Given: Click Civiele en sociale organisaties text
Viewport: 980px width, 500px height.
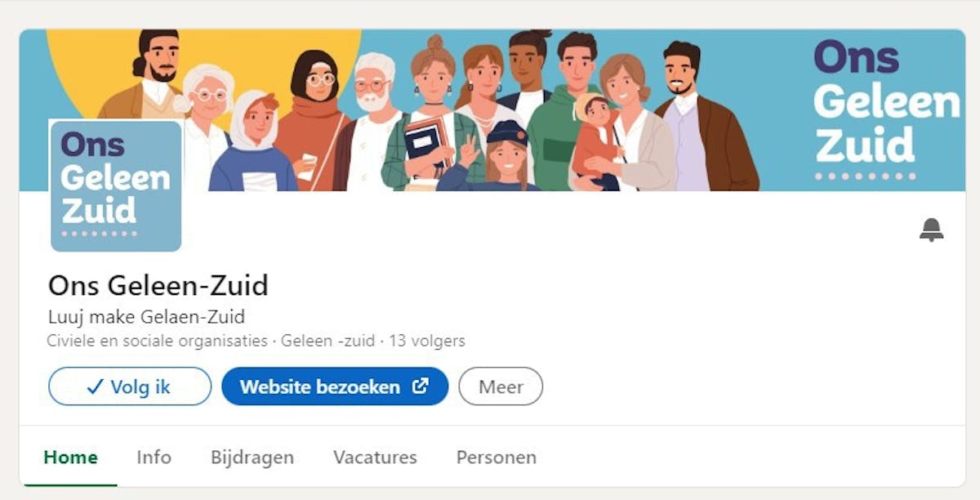Looking at the screenshot, I should tap(158, 341).
